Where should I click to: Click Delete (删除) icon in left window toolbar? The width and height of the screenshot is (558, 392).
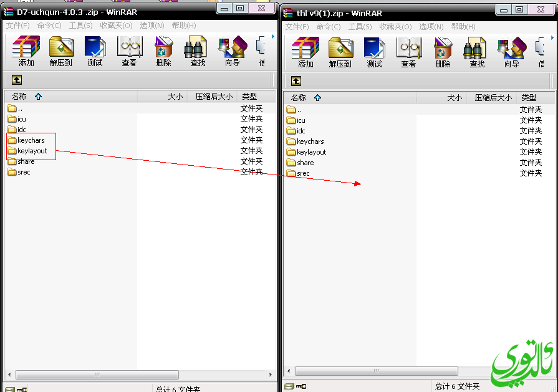click(163, 51)
